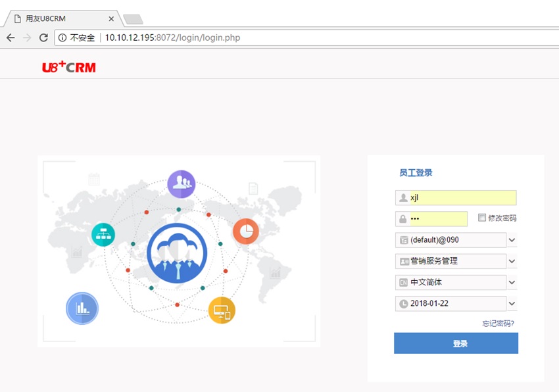Click the central blue businessmen icon

tap(177, 253)
